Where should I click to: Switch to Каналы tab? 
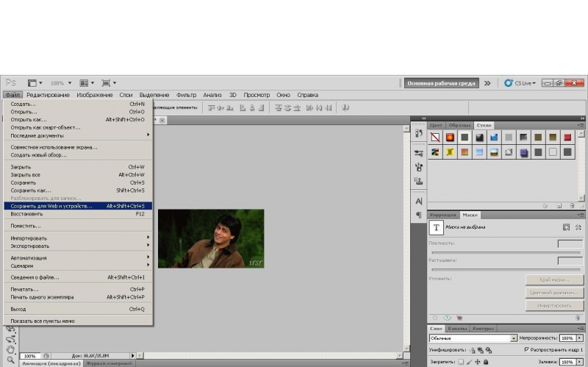click(x=457, y=328)
